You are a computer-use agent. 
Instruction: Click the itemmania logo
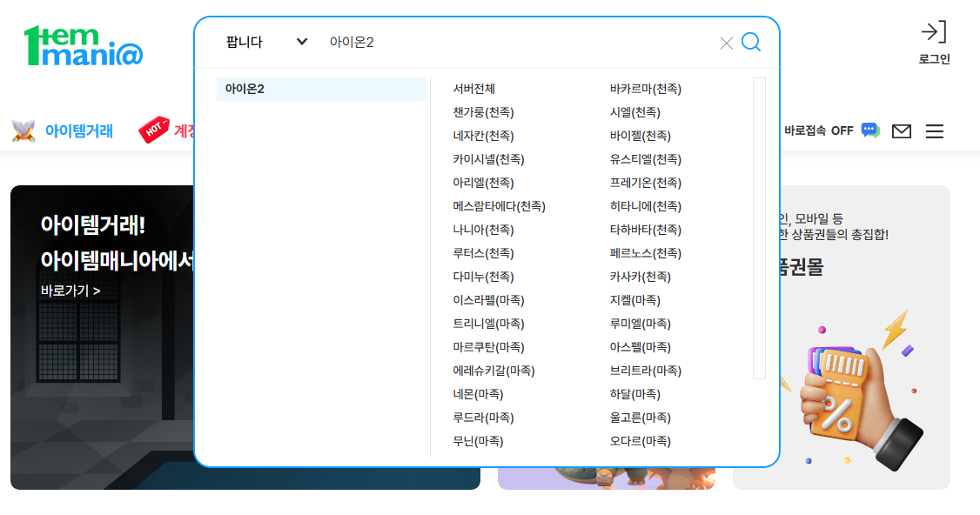coord(84,45)
